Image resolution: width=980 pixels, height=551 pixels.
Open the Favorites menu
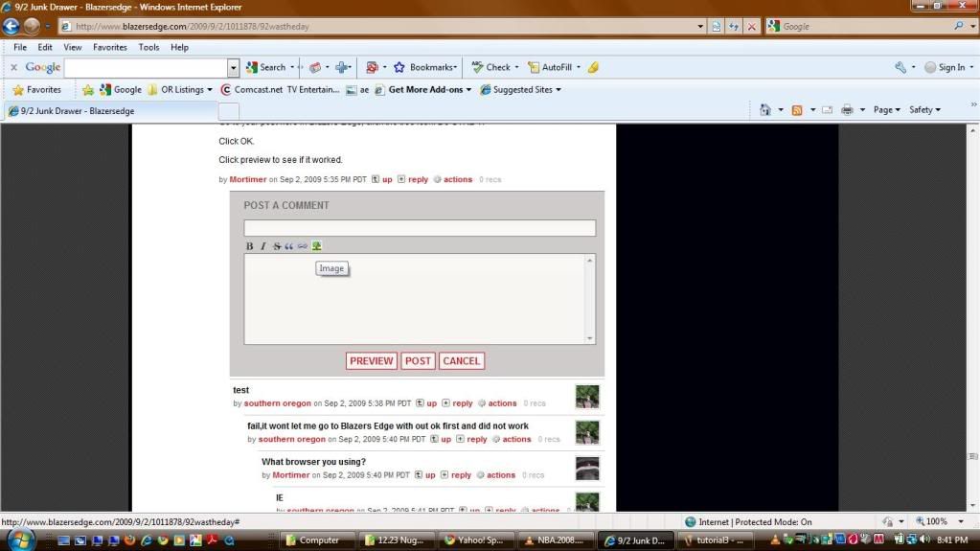click(109, 47)
